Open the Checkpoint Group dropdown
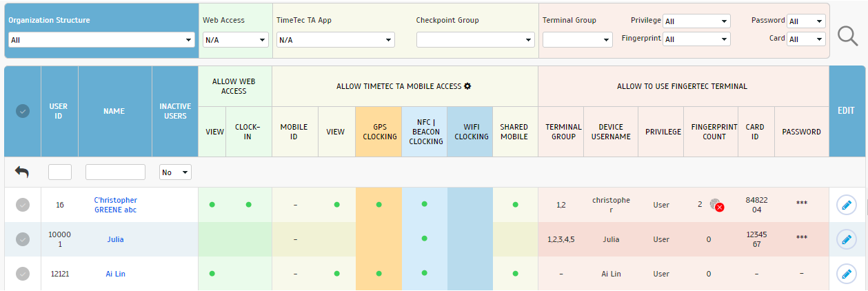868x291 pixels. [476, 40]
